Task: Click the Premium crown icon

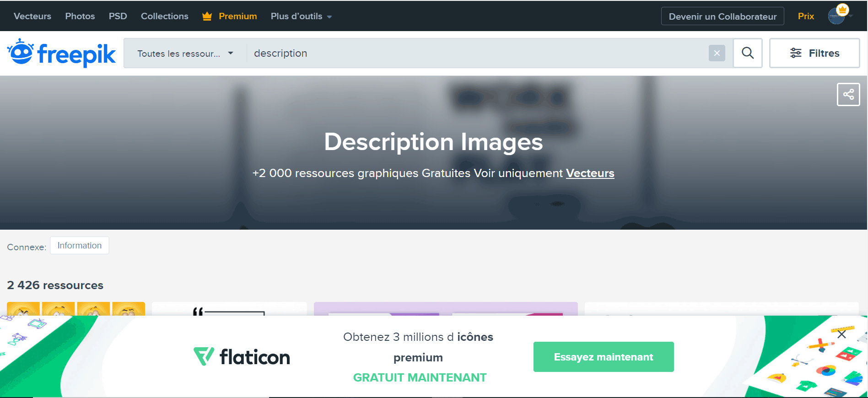Action: [207, 16]
